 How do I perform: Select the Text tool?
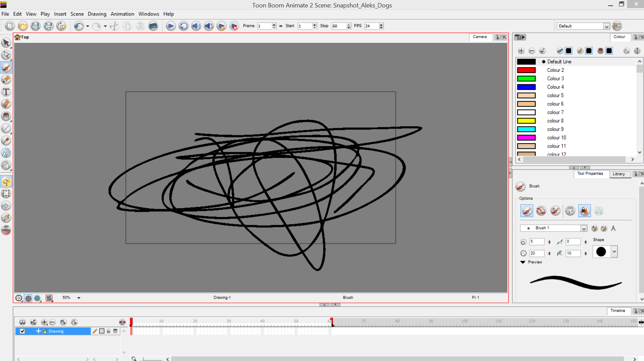pos(6,92)
